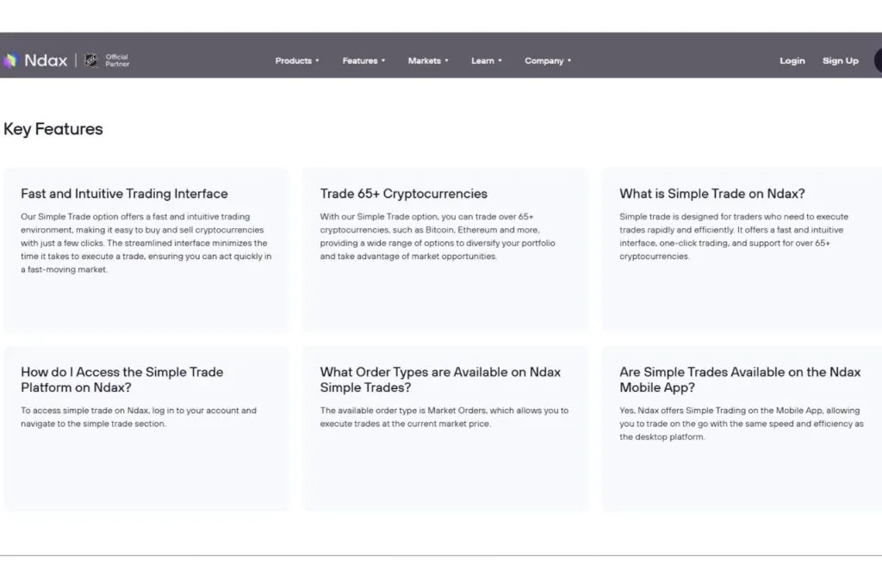
Task: Select Are Simple Trades Available on Mobile App heading
Action: [740, 380]
